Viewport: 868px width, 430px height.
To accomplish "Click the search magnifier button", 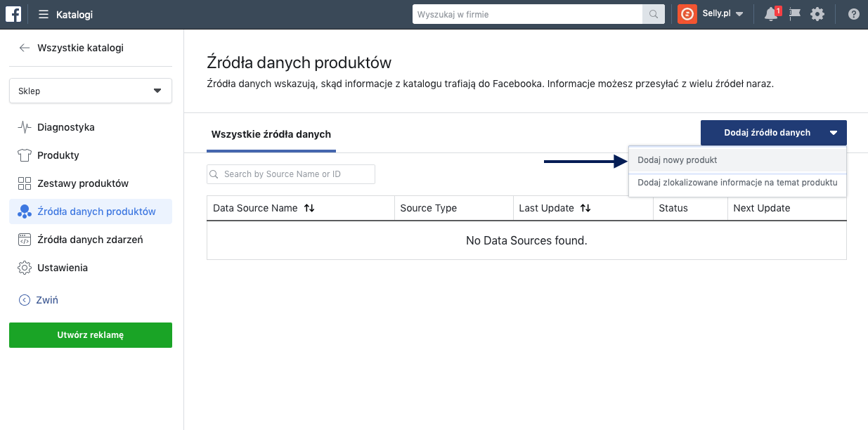I will point(653,14).
